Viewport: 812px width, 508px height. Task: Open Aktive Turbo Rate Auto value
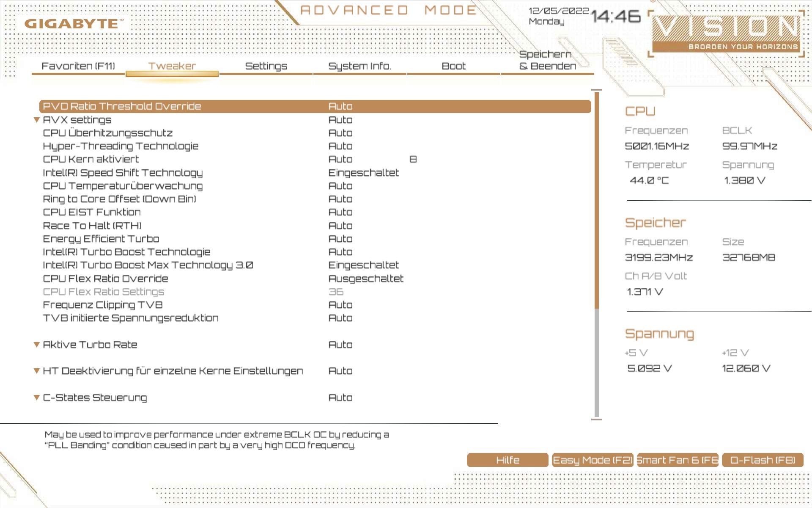pos(340,345)
